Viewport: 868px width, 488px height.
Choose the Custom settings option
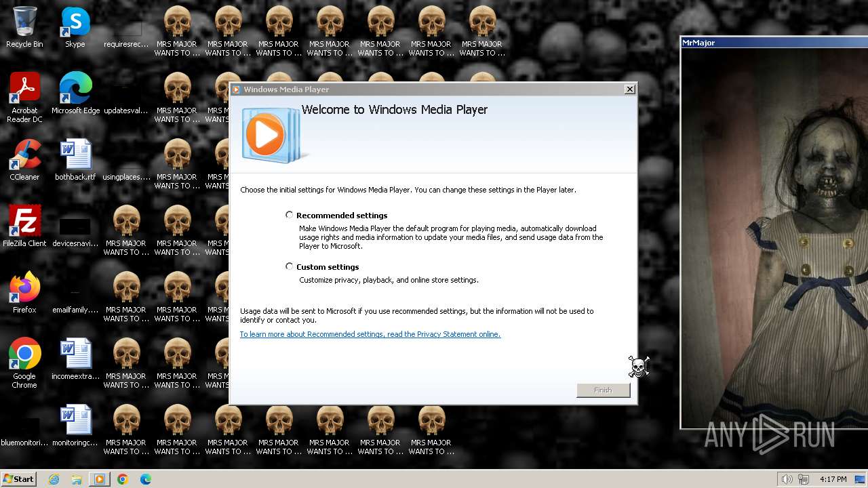point(290,266)
